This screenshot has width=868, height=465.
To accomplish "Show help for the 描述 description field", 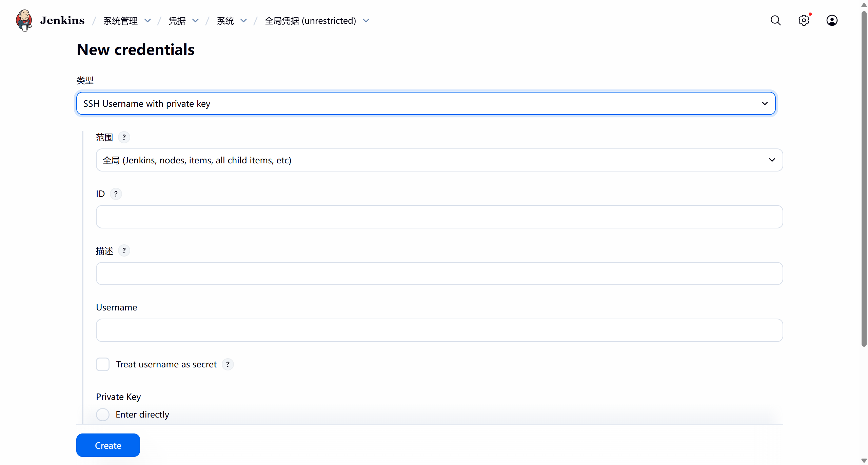I will 124,250.
